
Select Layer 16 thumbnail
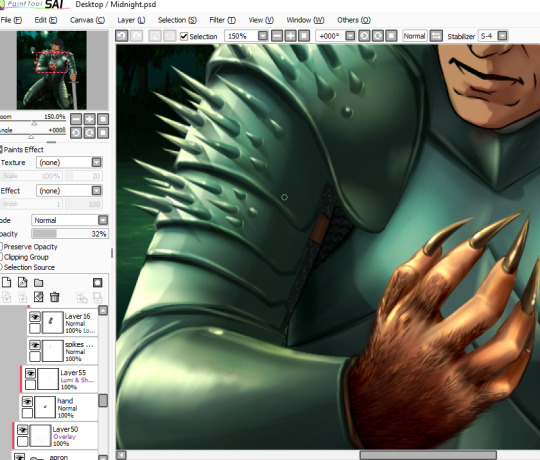pyautogui.click(x=53, y=322)
